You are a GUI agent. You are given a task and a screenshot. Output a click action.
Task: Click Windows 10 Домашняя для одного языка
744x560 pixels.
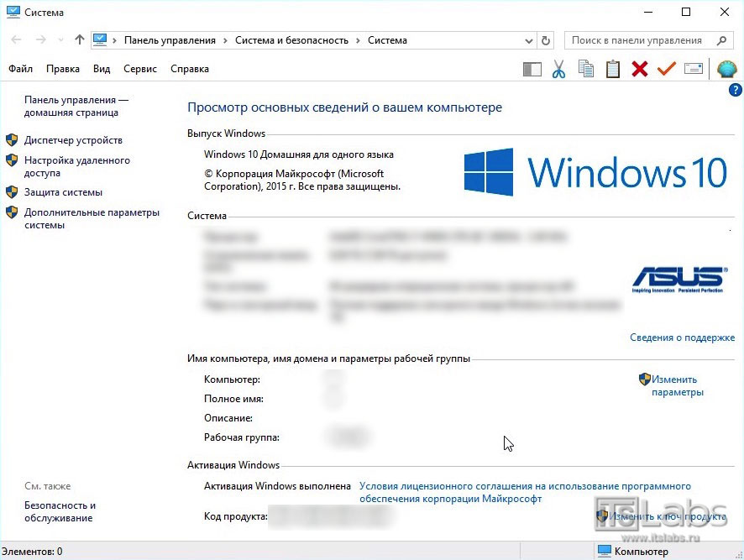[298, 154]
